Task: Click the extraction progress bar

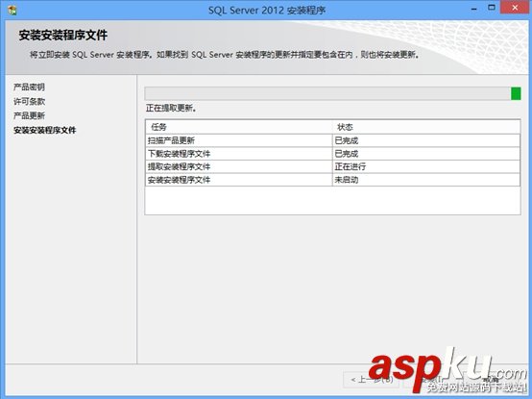Action: tap(332, 93)
